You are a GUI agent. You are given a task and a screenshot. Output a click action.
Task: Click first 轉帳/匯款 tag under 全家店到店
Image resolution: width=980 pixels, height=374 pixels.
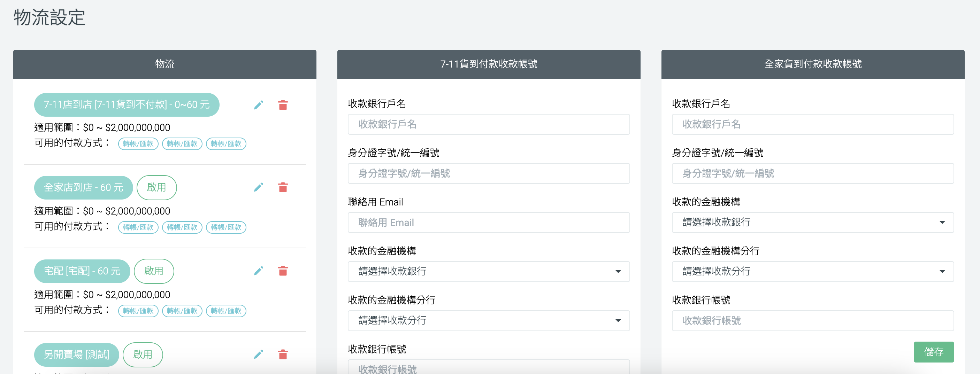[x=138, y=227]
